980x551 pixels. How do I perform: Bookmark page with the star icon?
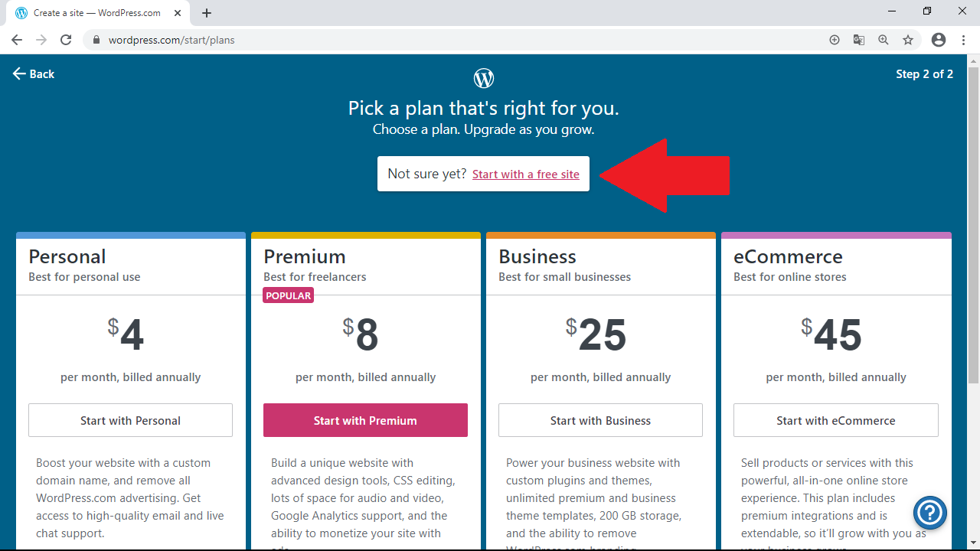pos(908,40)
